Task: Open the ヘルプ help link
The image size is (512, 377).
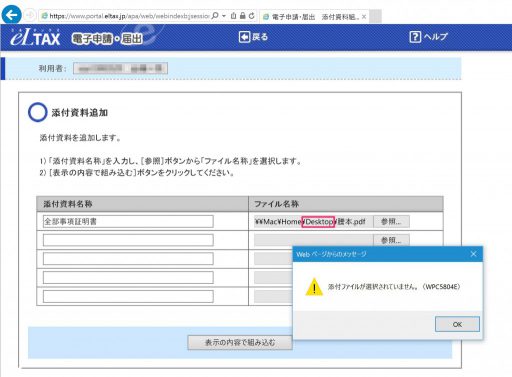Action: coord(429,37)
